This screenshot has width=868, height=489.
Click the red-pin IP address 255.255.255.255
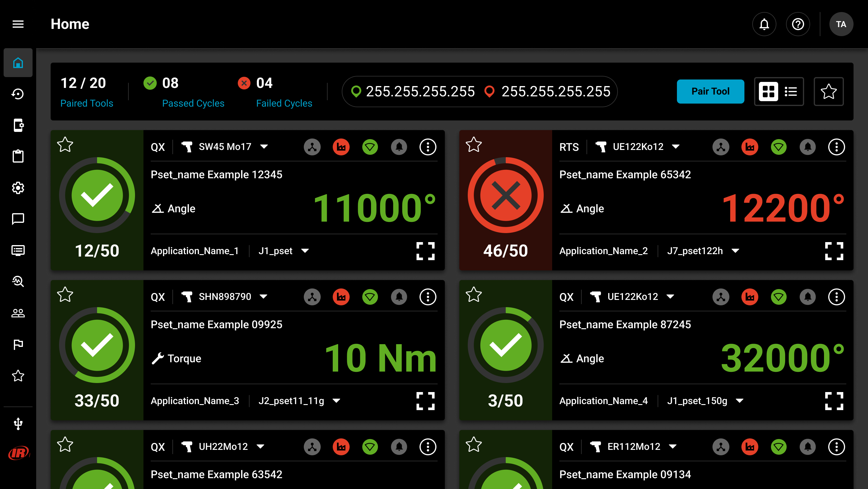(x=556, y=92)
